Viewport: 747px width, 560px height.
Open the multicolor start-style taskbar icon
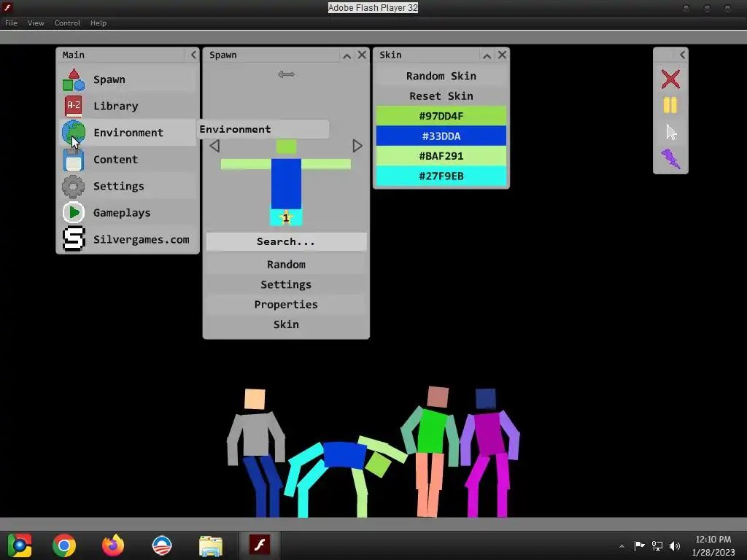pos(20,545)
